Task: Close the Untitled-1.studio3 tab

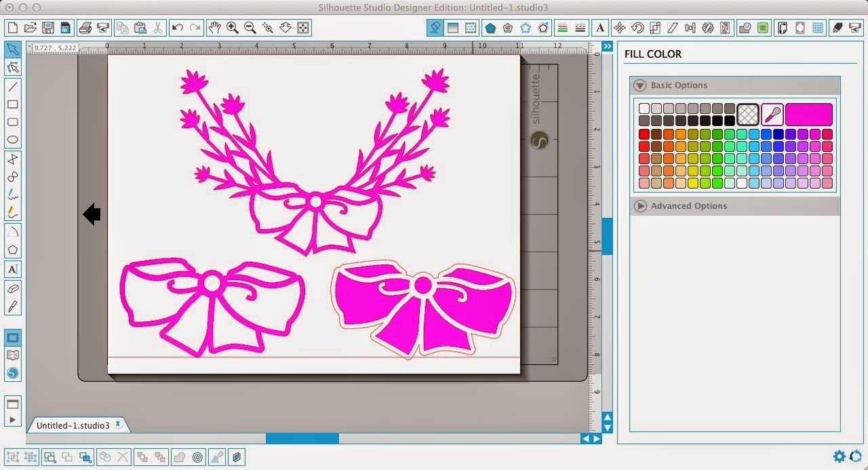Action: 118,425
